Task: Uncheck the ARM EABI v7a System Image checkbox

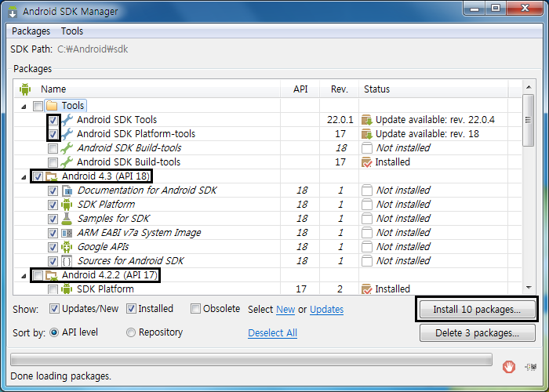Action: (53, 233)
